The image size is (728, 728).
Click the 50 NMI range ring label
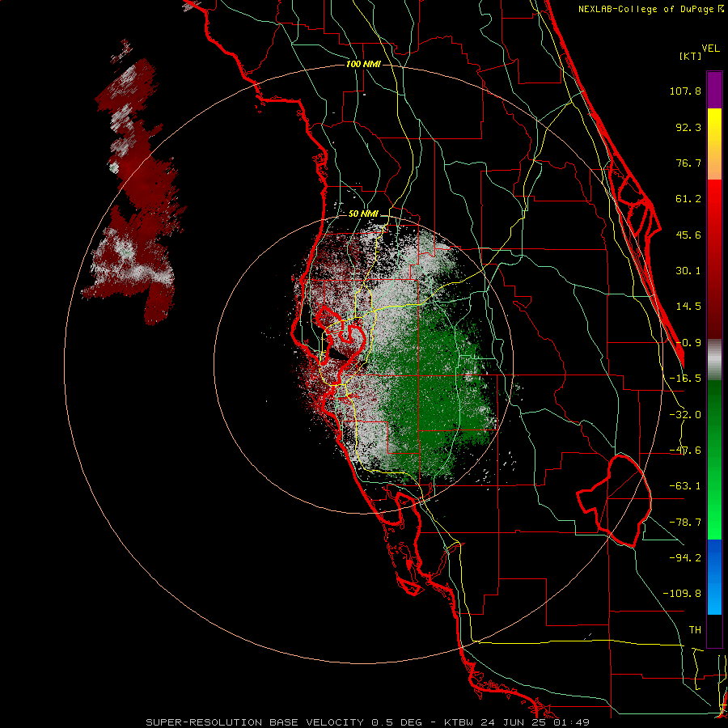click(363, 214)
